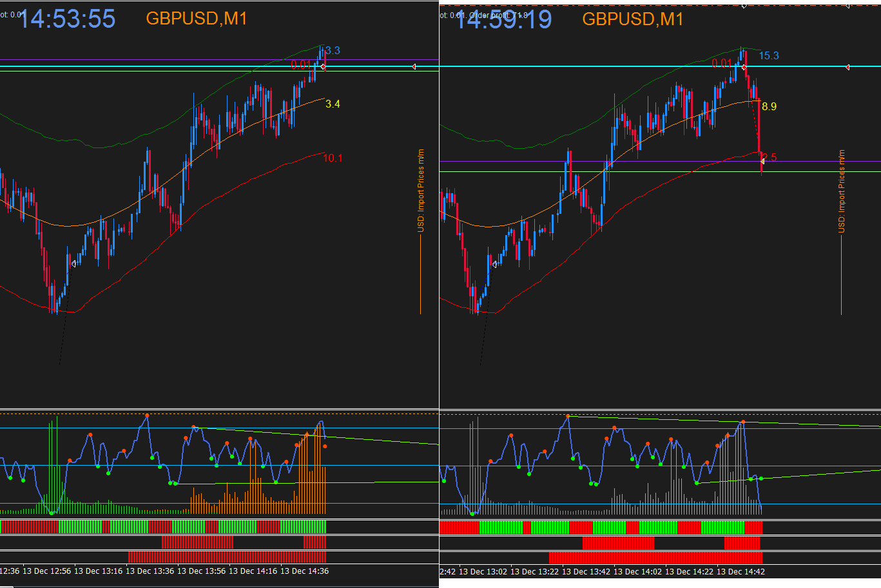
Task: Click the '13 Dec 14:36' time axis label
Action: click(304, 571)
